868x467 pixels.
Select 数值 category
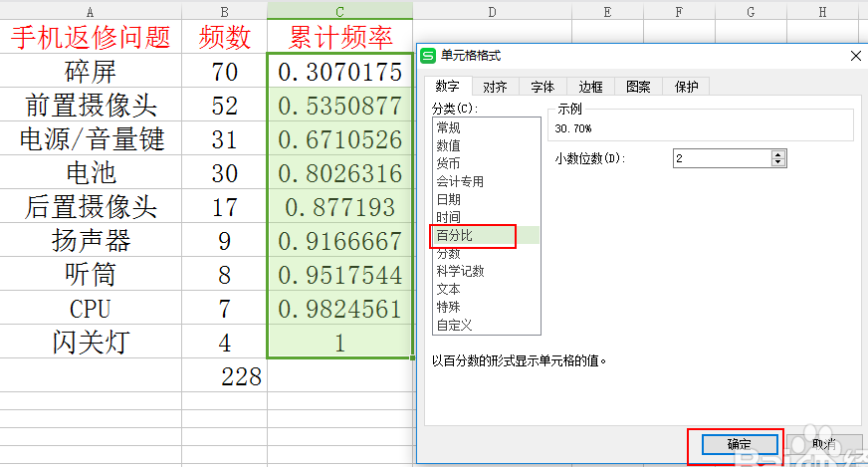tap(486, 145)
